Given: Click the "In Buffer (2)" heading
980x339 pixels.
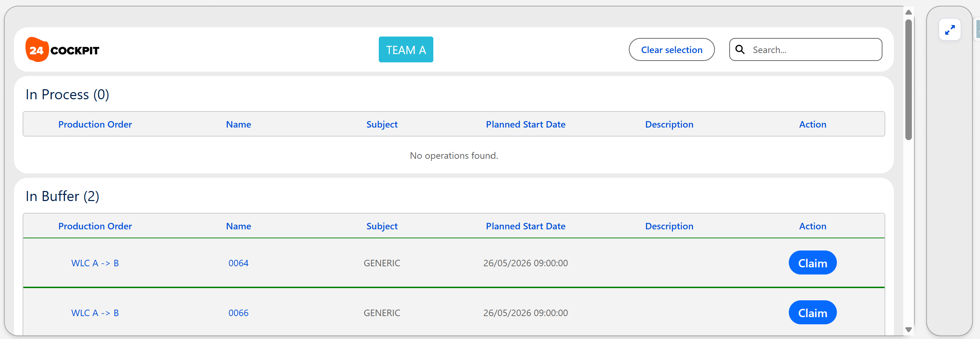Looking at the screenshot, I should (x=62, y=196).
